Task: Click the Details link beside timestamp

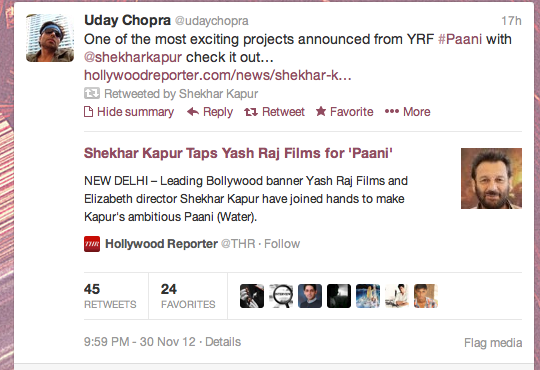Action: coord(223,342)
